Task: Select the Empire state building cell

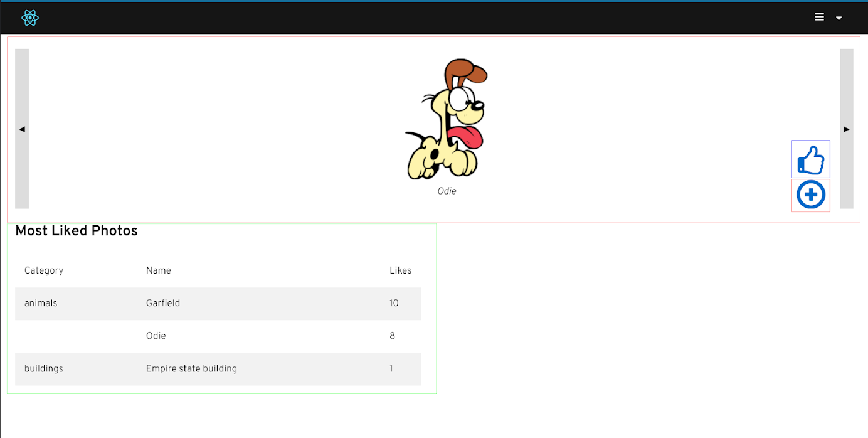Action: click(191, 368)
